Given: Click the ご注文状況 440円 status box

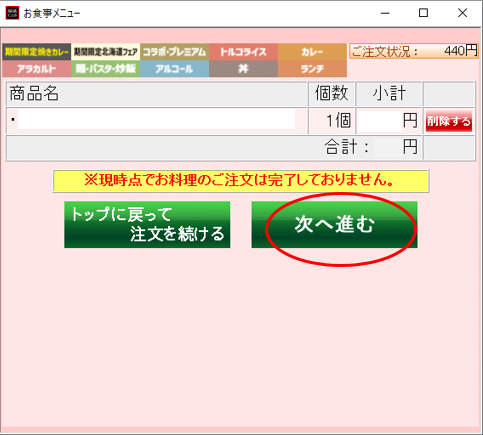Looking at the screenshot, I should coord(414,51).
